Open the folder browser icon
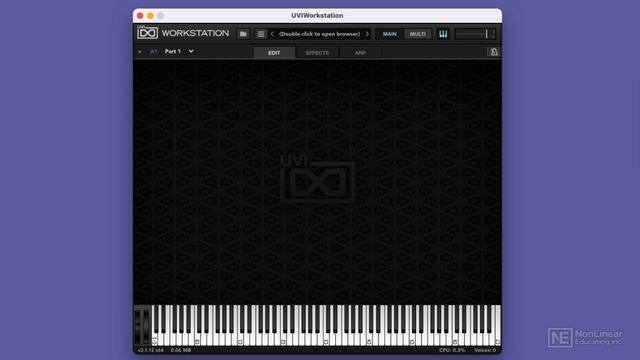The width and height of the screenshot is (640, 360). click(243, 34)
